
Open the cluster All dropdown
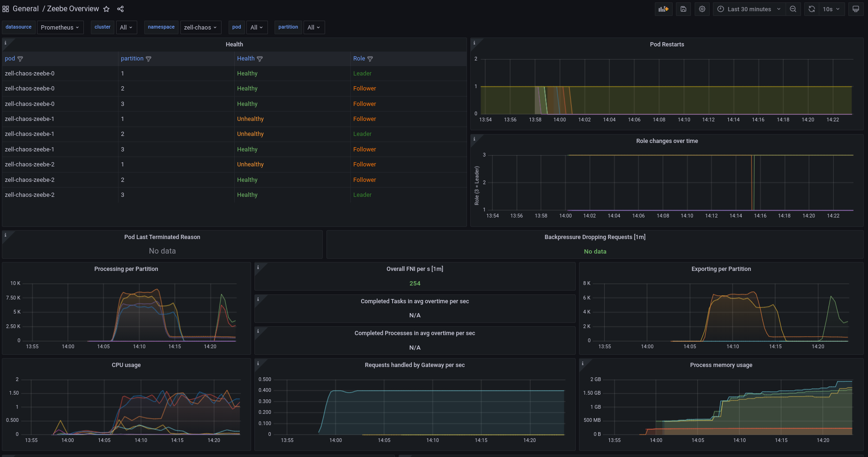click(126, 28)
